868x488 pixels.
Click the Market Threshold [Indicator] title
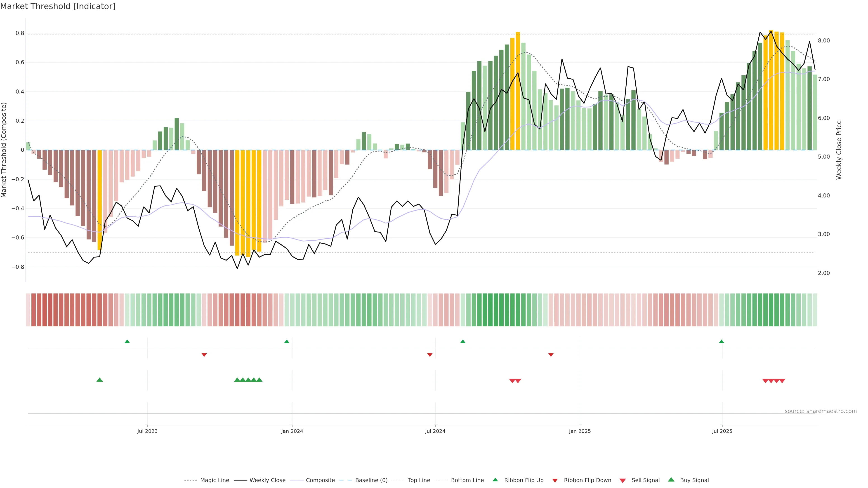click(x=58, y=6)
